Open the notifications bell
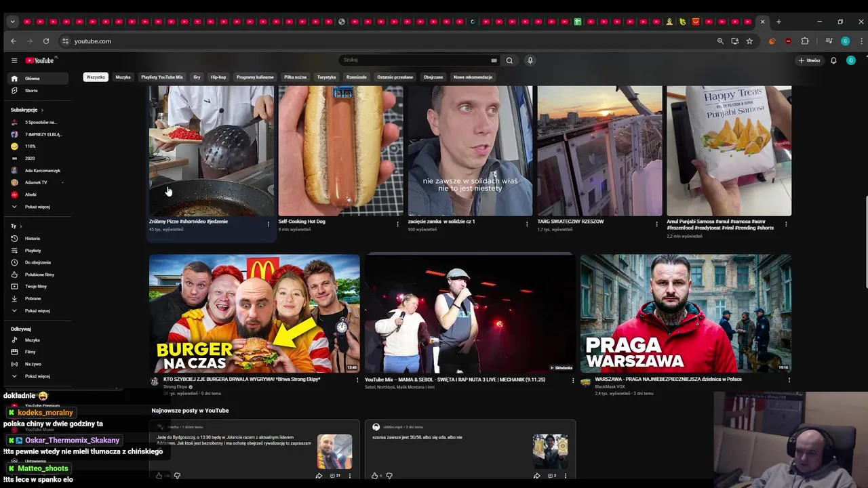 (x=833, y=60)
